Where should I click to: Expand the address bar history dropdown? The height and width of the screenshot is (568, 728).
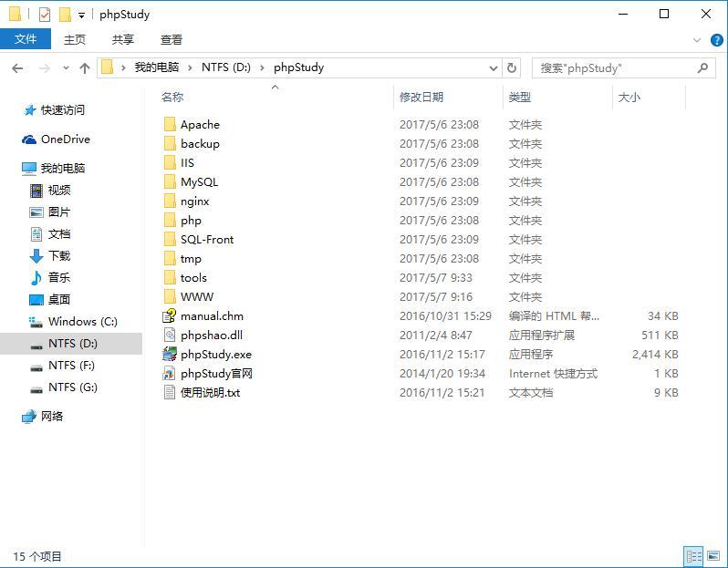[493, 68]
